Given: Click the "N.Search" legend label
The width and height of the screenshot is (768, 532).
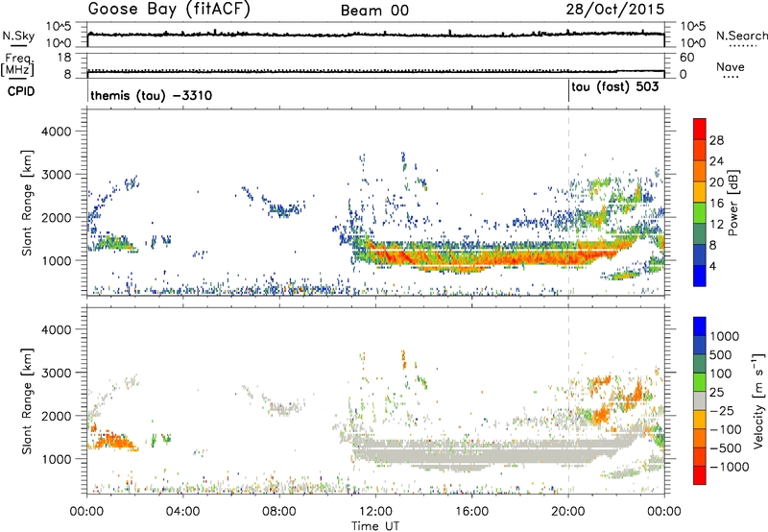Looking at the screenshot, I should pos(742,36).
